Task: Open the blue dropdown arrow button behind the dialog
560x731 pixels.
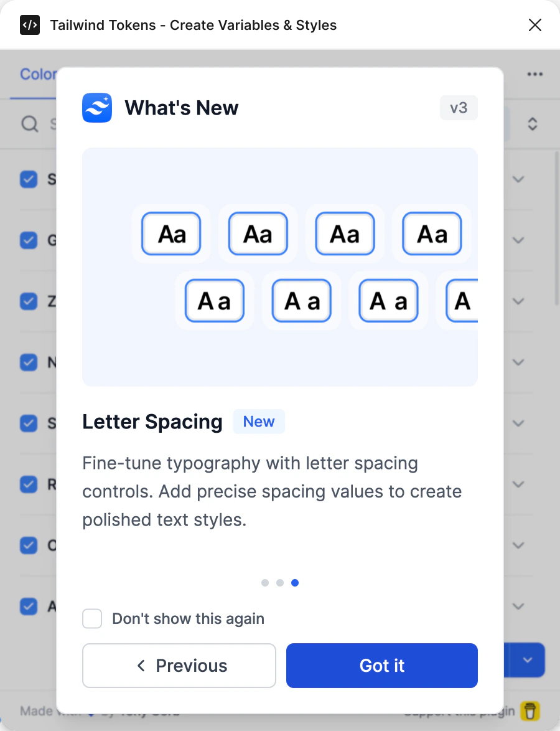Action: (528, 659)
